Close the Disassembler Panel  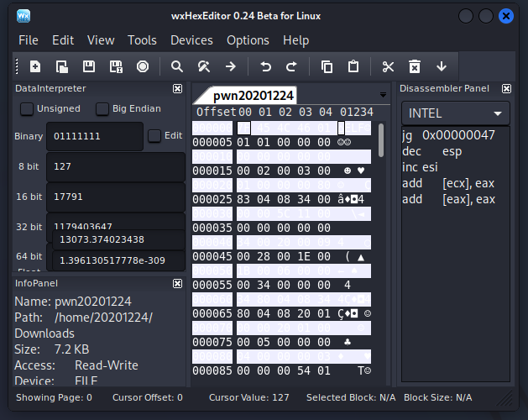point(506,88)
